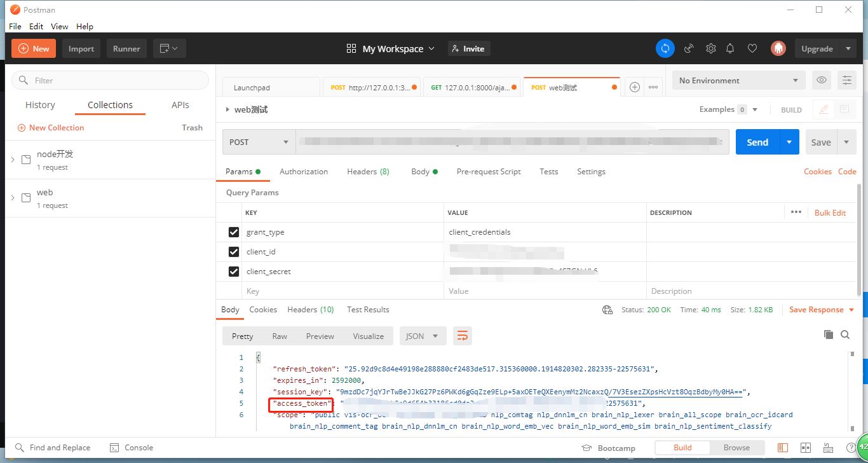Open a new request tab with plus icon
868x463 pixels.
tap(634, 87)
